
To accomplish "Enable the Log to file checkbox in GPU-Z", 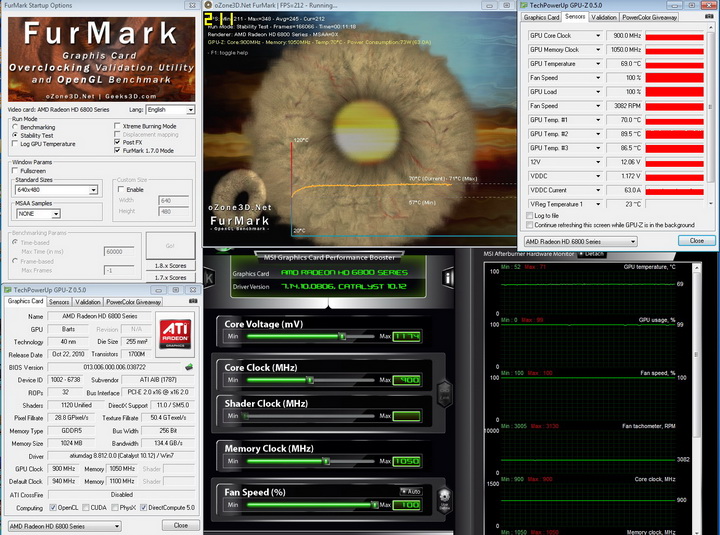I will (x=529, y=215).
